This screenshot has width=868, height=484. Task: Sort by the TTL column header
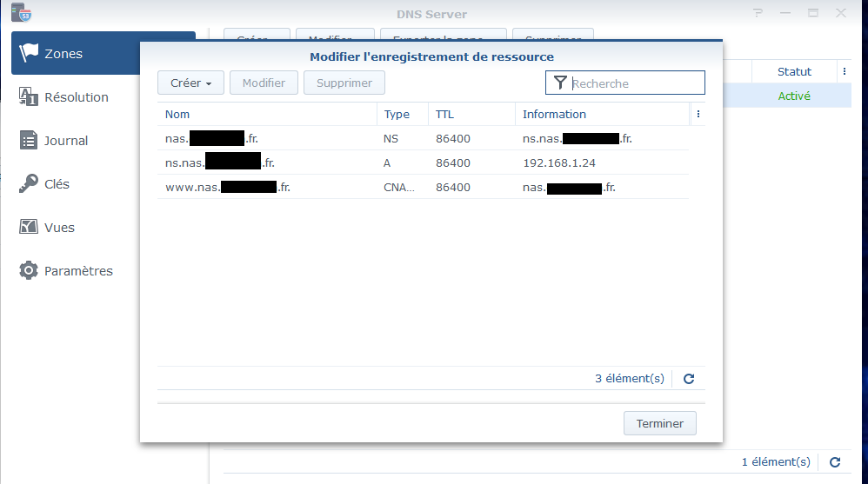pyautogui.click(x=471, y=114)
